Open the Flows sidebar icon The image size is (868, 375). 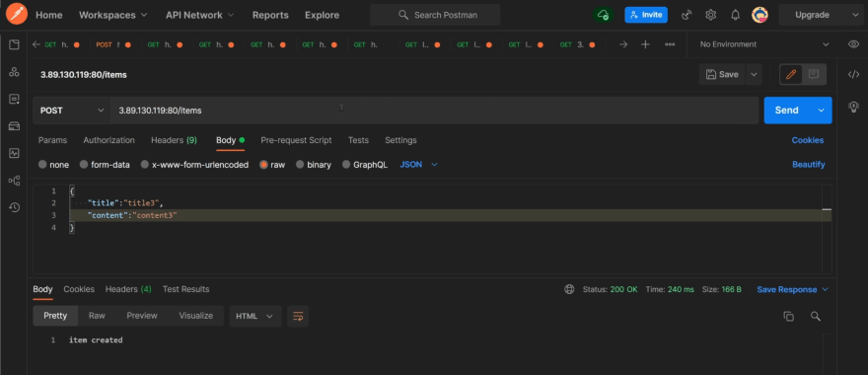(x=14, y=180)
